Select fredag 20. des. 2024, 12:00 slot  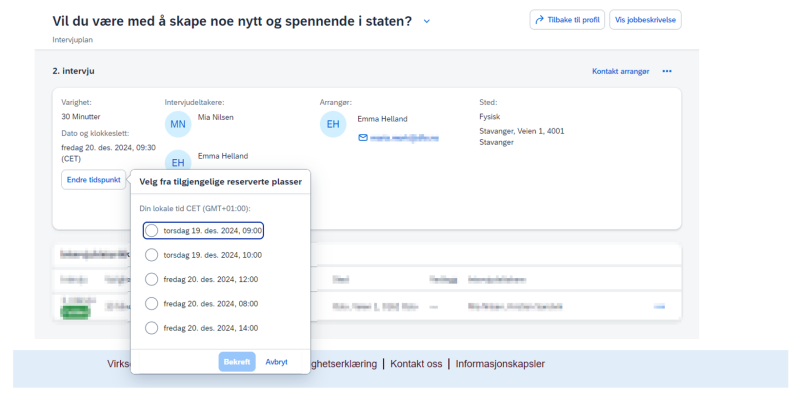202,279
